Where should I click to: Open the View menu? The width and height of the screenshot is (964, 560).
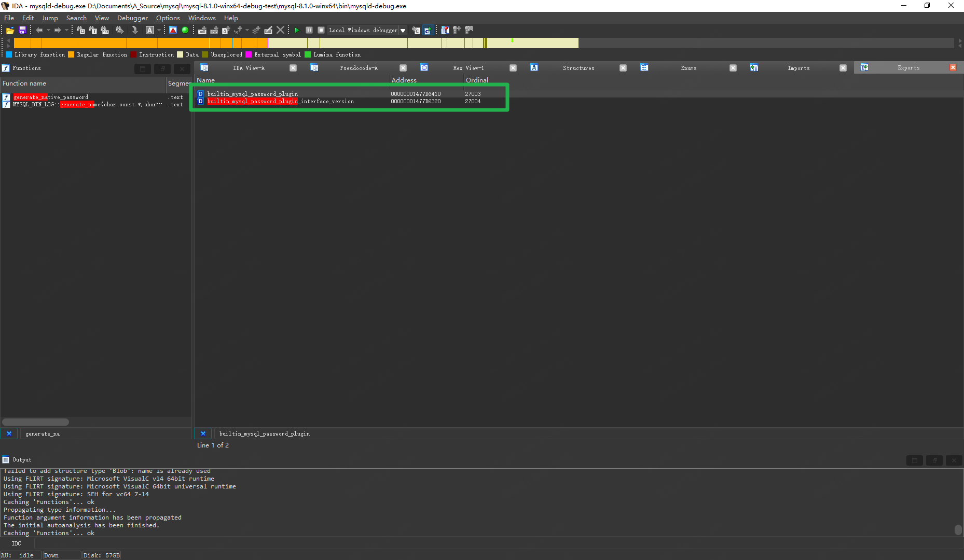pyautogui.click(x=102, y=18)
